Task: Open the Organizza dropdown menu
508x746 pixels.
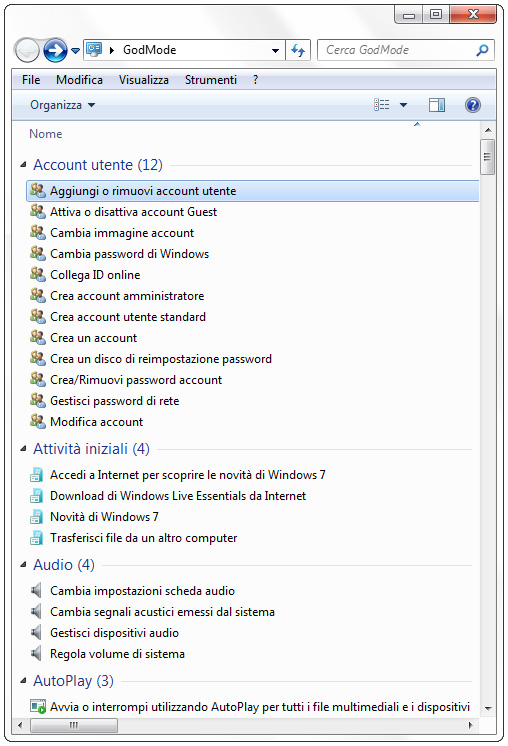Action: click(62, 105)
